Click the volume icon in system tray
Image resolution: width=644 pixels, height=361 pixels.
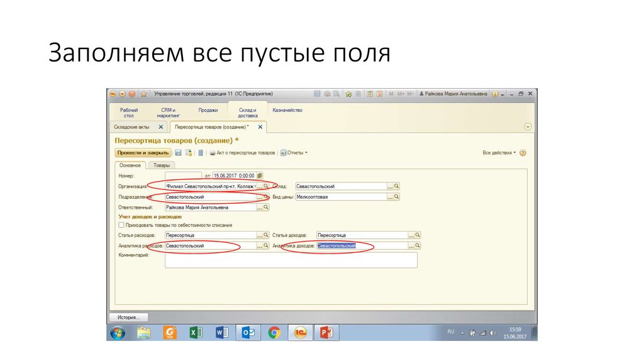click(x=493, y=333)
